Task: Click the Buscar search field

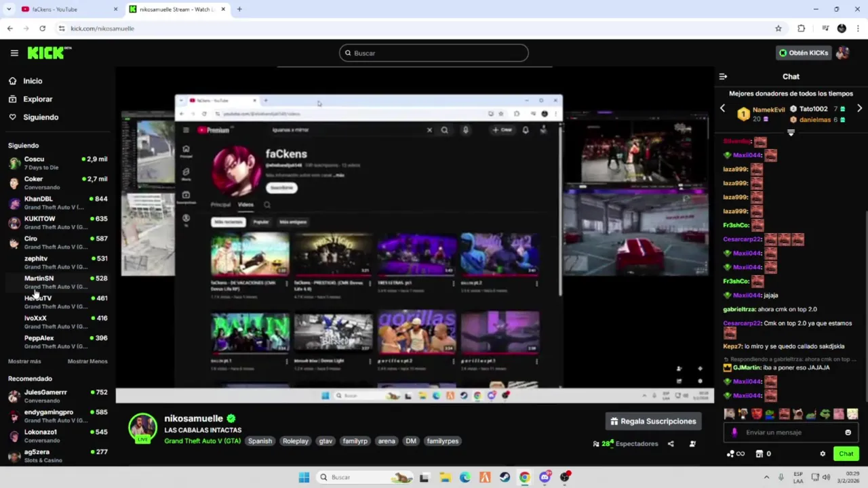Action: pos(433,53)
